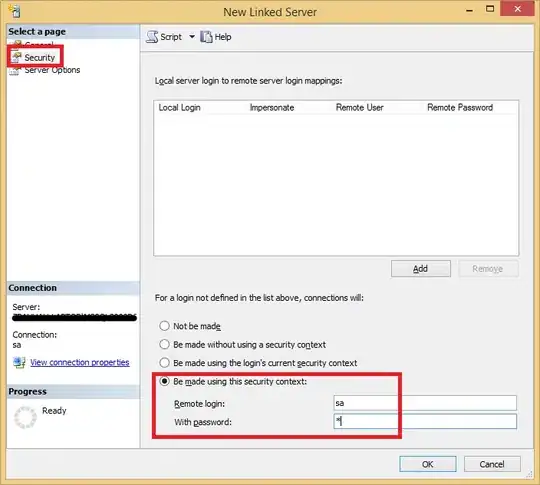This screenshot has width=540, height=485.
Task: Expand the Script dropdown arrow
Action: click(192, 37)
